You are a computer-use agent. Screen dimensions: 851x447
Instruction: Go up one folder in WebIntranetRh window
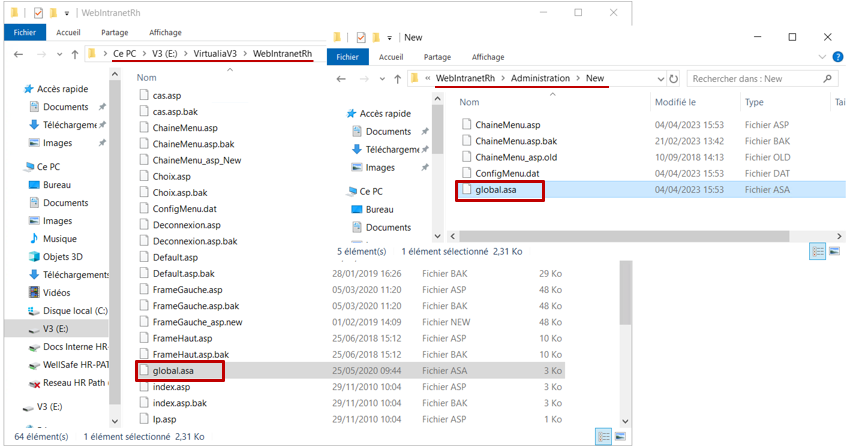pos(75,53)
